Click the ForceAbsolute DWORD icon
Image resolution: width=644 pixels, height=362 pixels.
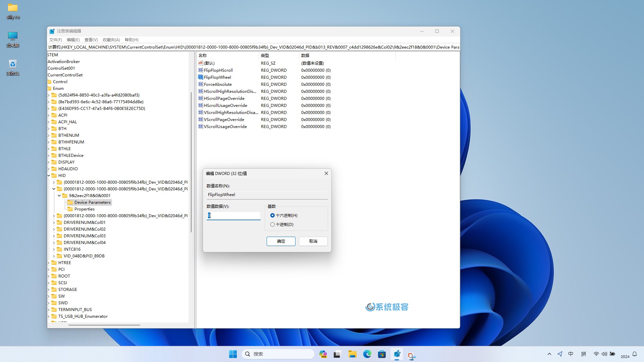tap(201, 84)
